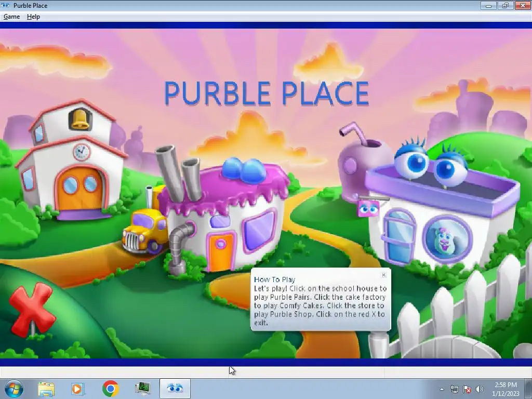Open Google Chrome from the taskbar

pyautogui.click(x=110, y=389)
